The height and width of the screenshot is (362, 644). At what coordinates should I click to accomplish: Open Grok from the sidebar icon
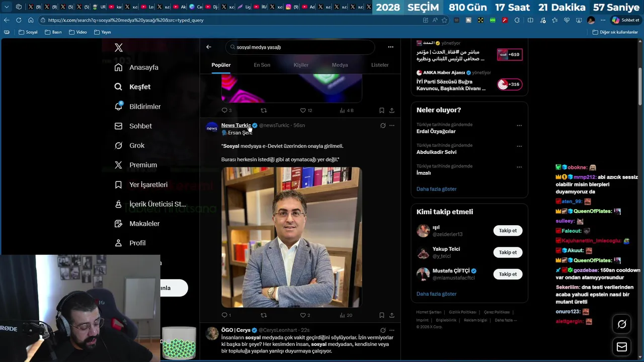tap(118, 145)
